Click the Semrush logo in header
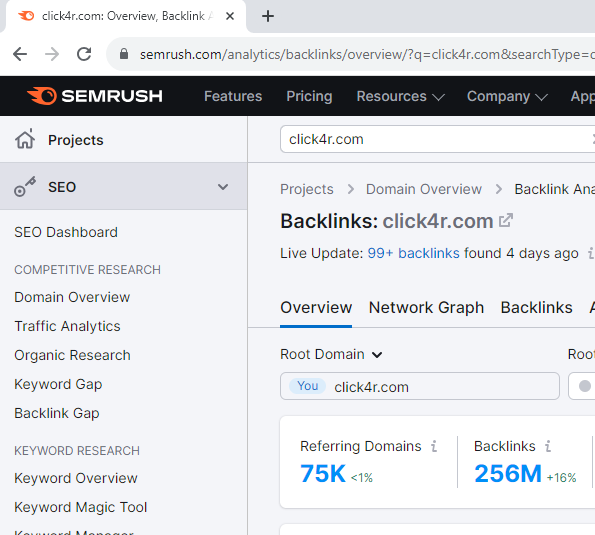Image resolution: width=595 pixels, height=535 pixels. (94, 96)
